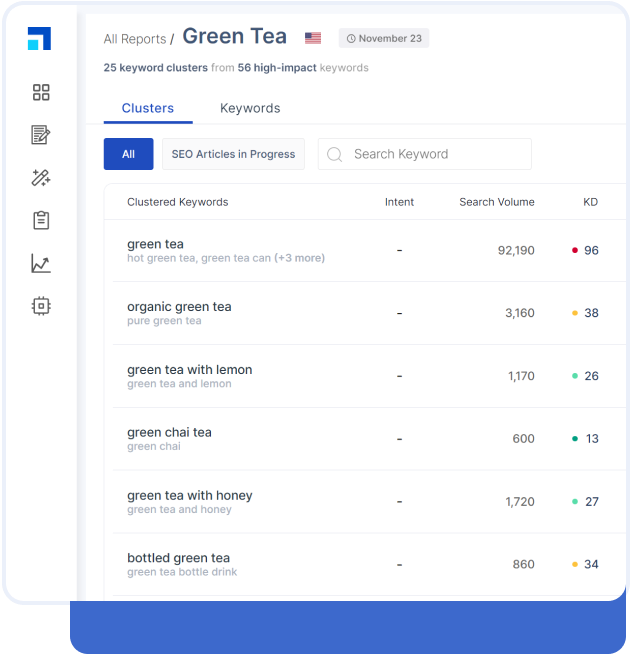Click the 'pure green tea' subkeyword
This screenshot has width=631, height=654.
164,321
